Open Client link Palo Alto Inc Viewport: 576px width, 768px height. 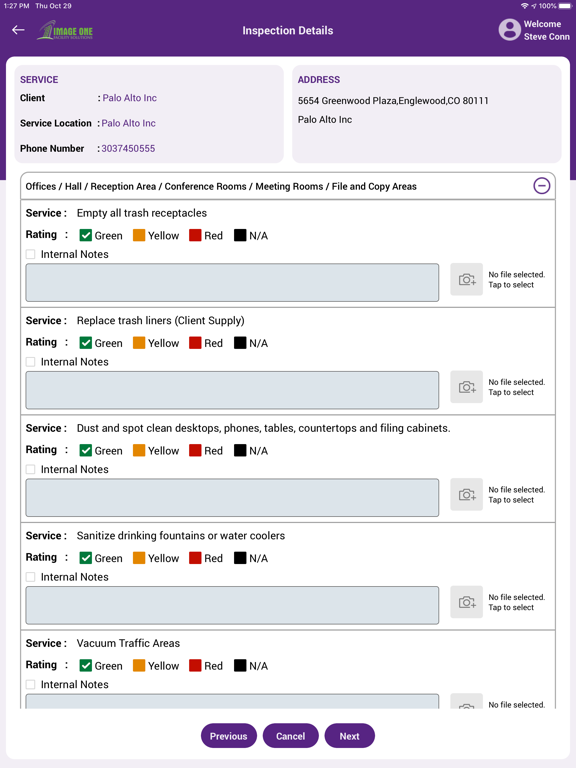click(x=129, y=98)
